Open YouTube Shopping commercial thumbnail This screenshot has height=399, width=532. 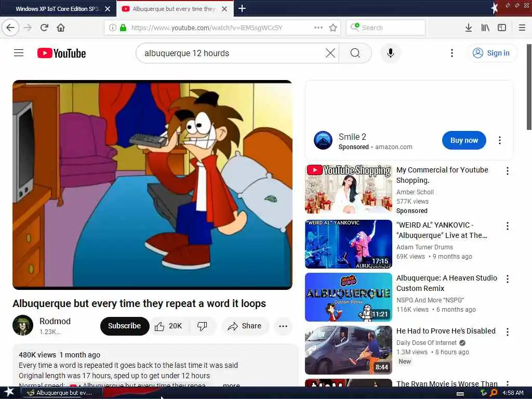(x=349, y=189)
